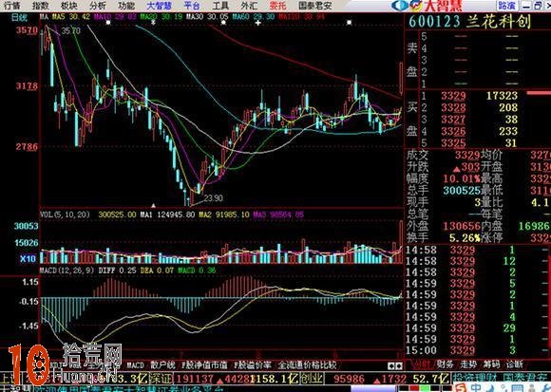Image resolution: width=551 pixels, height=392 pixels.
Task: Open the 行情 menu
Action: [12, 6]
